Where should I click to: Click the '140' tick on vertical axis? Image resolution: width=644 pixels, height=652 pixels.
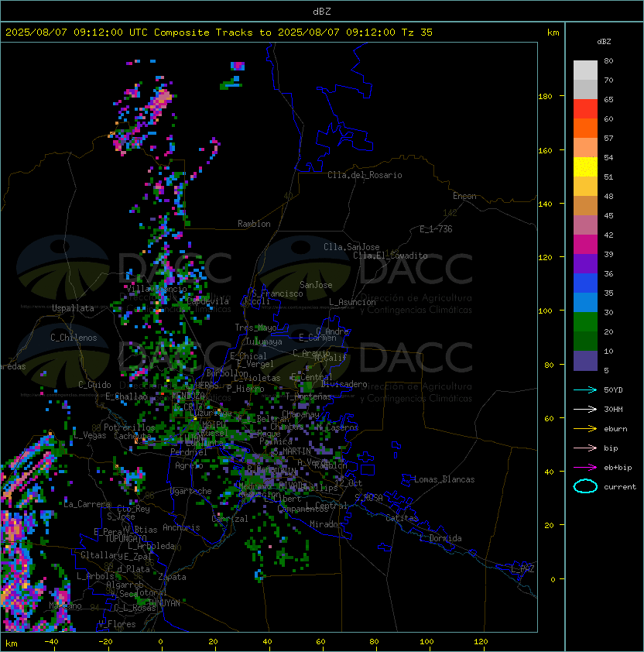[545, 204]
